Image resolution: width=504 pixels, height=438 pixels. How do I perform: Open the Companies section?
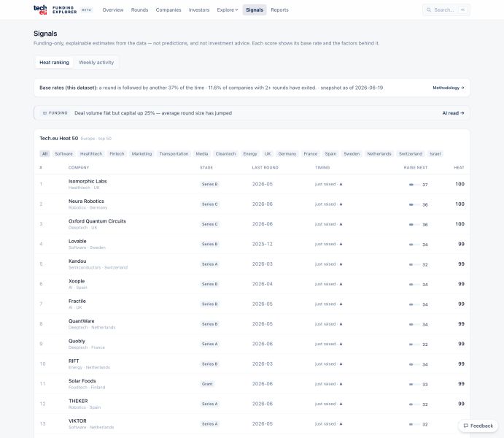click(168, 10)
